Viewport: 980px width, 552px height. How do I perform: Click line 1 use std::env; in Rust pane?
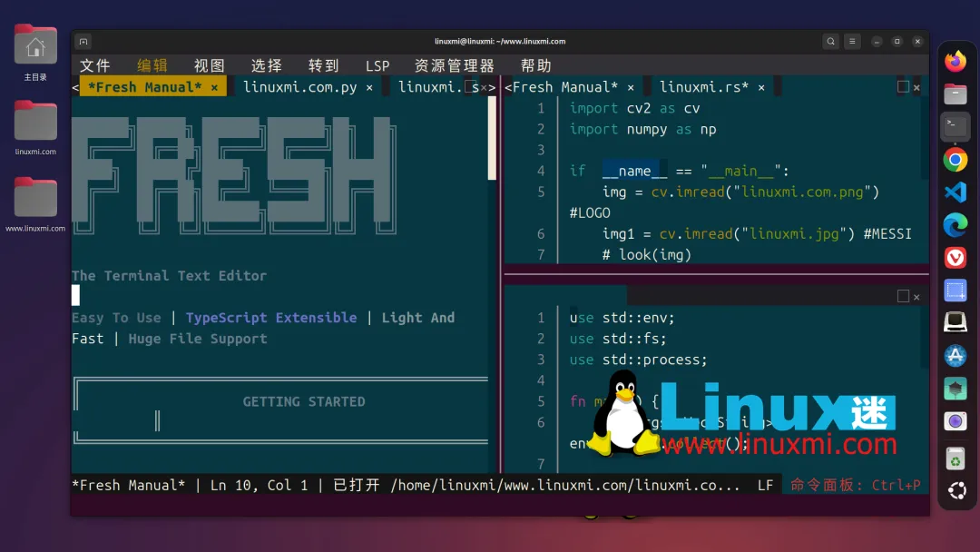point(622,318)
